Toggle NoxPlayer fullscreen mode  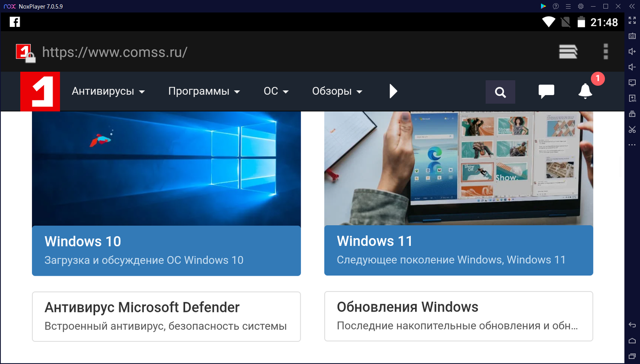point(632,20)
